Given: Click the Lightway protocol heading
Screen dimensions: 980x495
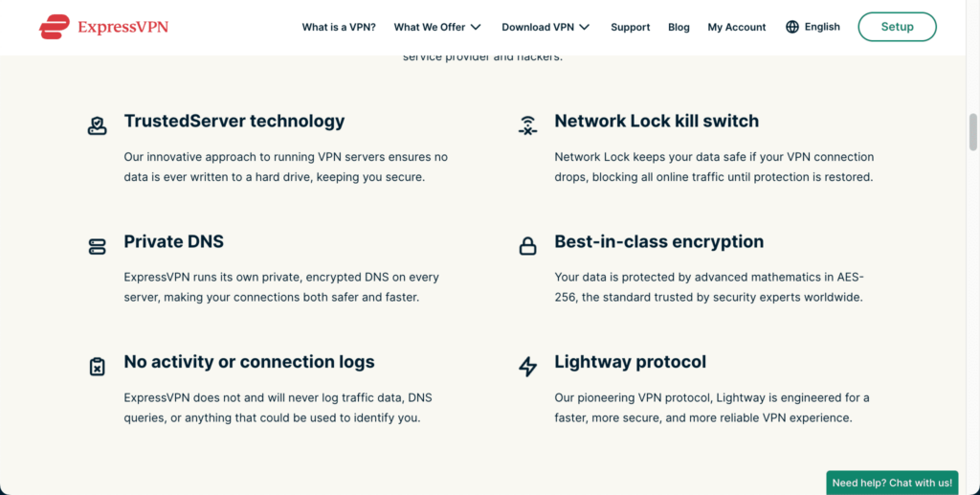Looking at the screenshot, I should tap(630, 362).
